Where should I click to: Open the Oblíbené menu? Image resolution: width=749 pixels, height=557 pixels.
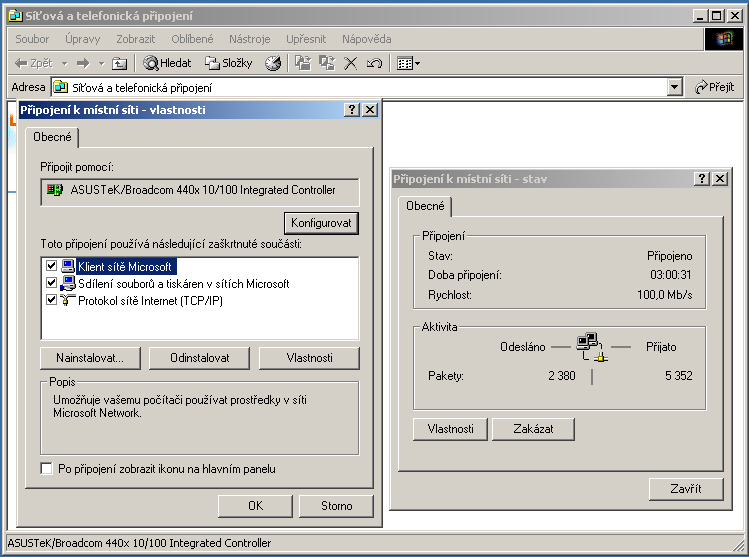(192, 39)
